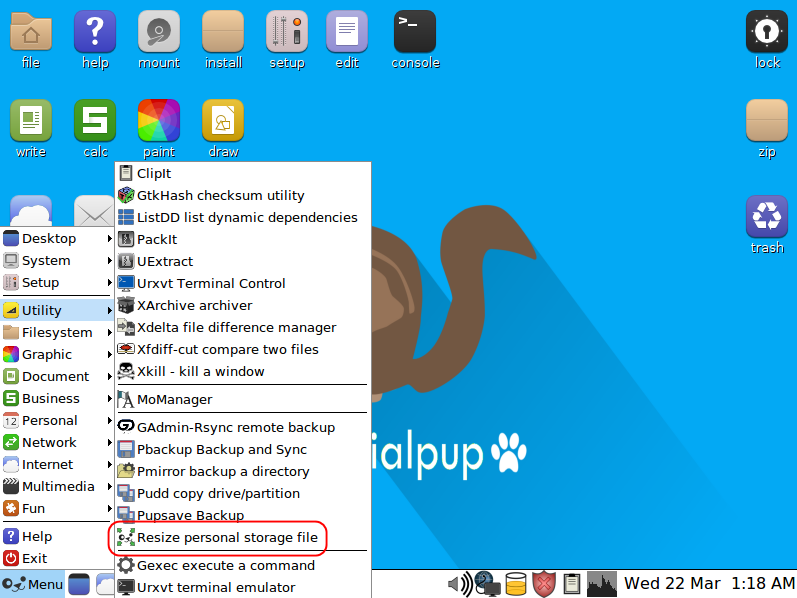Open the write word processor icon
Viewport: 797px width, 598px height.
(x=31, y=121)
